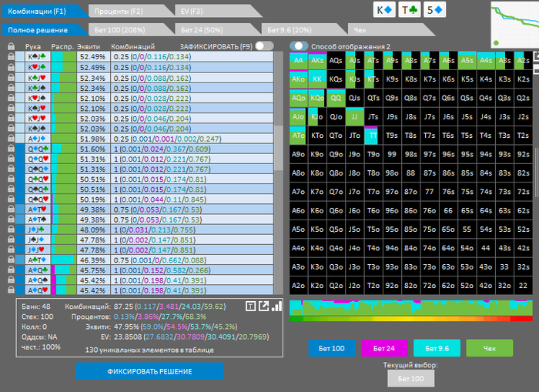Click the ФИКСИРОВАТЬ РЕШЕНИЕ button
This screenshot has height=392, width=539.
click(149, 371)
